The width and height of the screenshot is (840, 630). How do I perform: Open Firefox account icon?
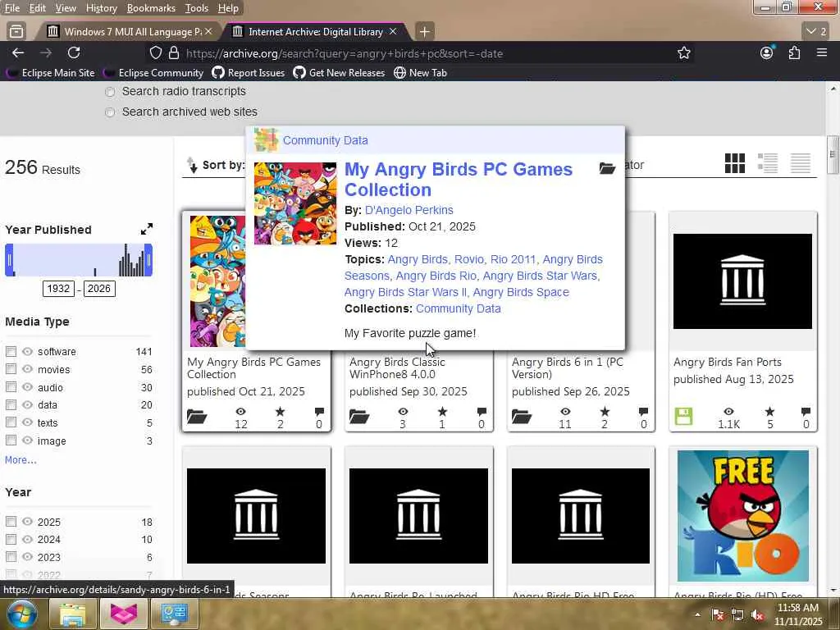pyautogui.click(x=767, y=52)
